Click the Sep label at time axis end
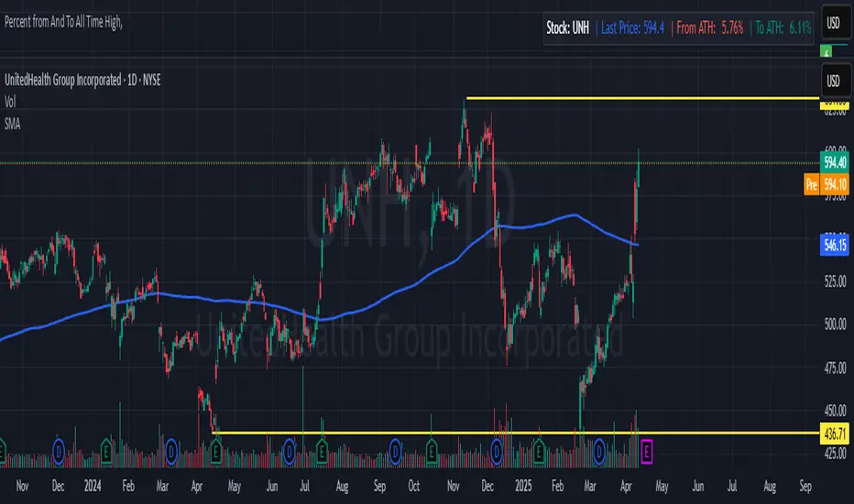 click(805, 486)
